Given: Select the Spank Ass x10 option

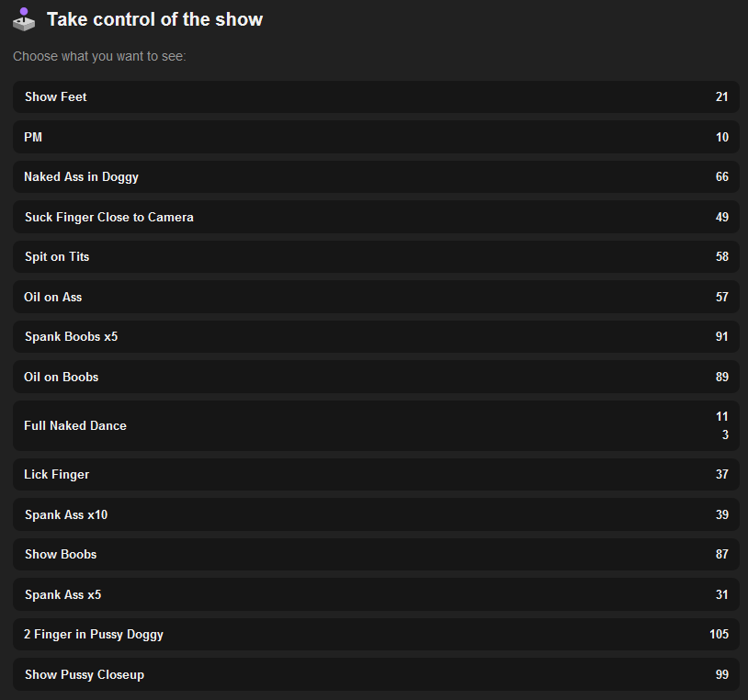Looking at the screenshot, I should 66,514.
